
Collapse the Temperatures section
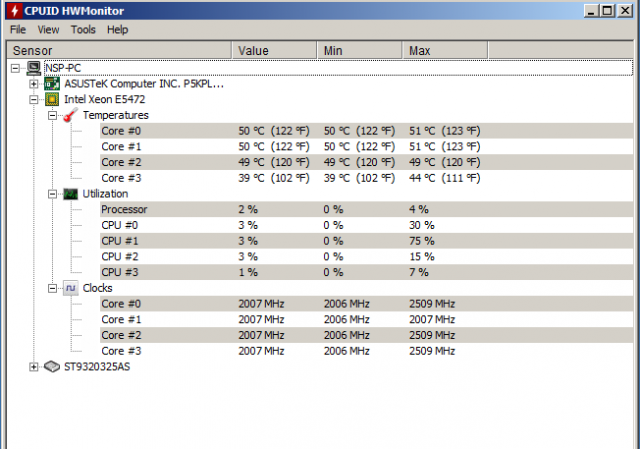coord(52,115)
